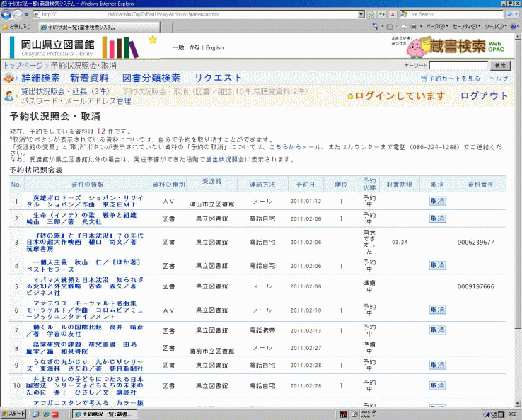Click the 蔵書検索 Web OPAC banner

coord(448,46)
